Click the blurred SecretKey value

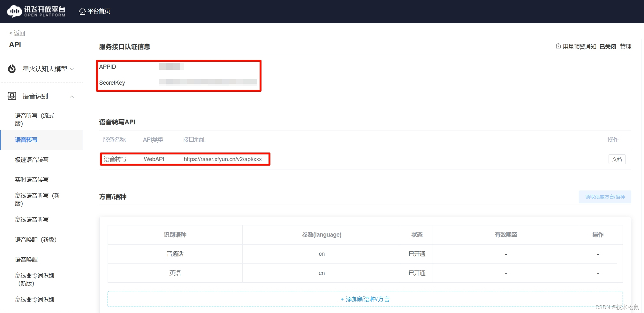(208, 82)
